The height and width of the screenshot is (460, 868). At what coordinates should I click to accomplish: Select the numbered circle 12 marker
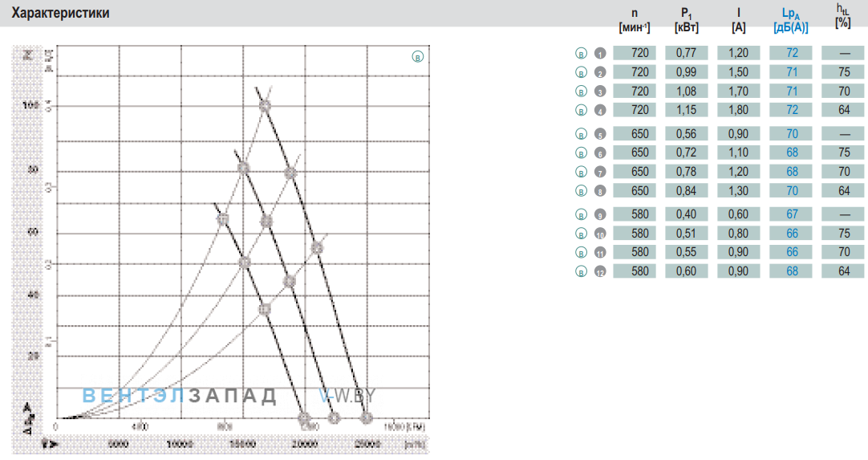click(600, 271)
